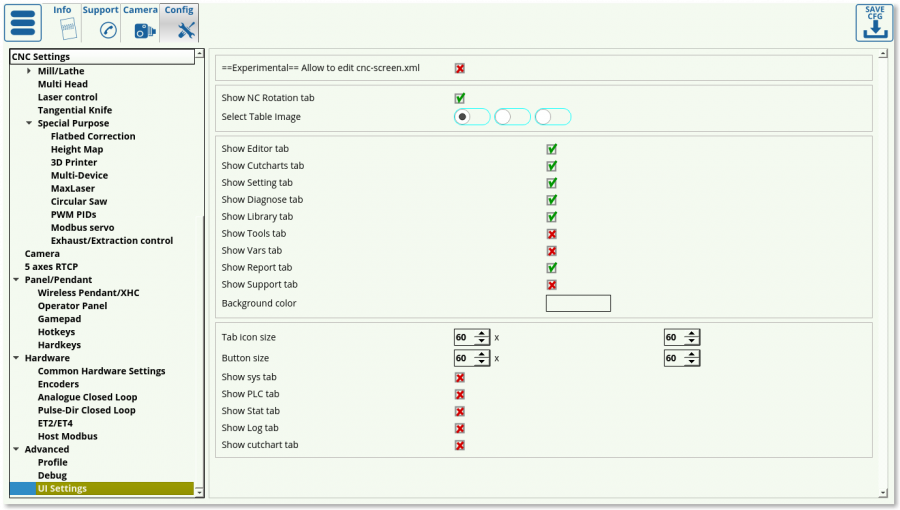Select Hotkeys settings

[x=56, y=332]
